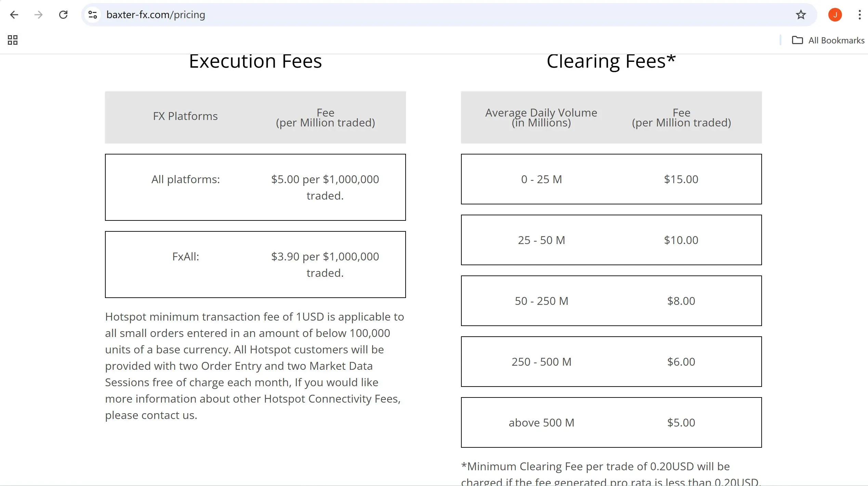This screenshot has height=486, width=868.
Task: Click the 50 - 250 M $8.00 row
Action: pos(611,301)
